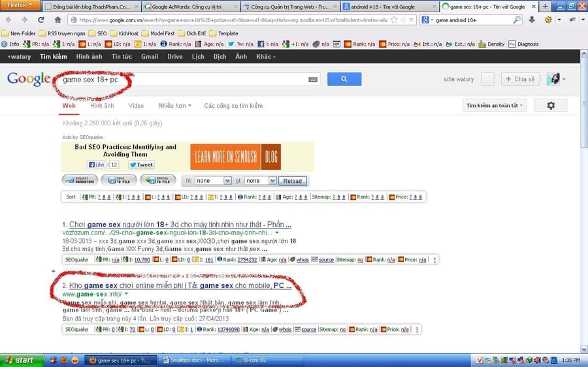Reload the page using the toolbar refresh icon
The width and height of the screenshot is (588, 367).
pyautogui.click(x=41, y=20)
